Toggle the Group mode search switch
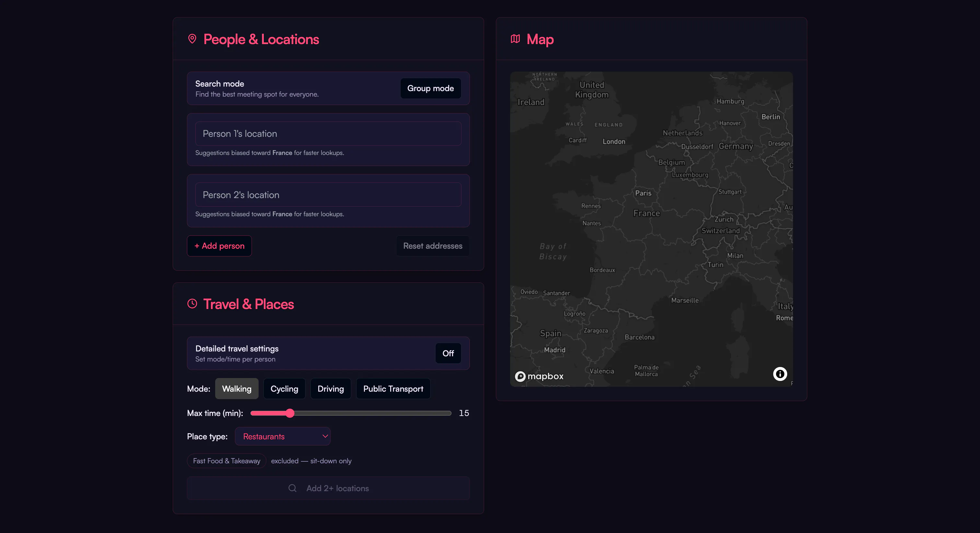Viewport: 980px width, 533px height. coord(430,88)
